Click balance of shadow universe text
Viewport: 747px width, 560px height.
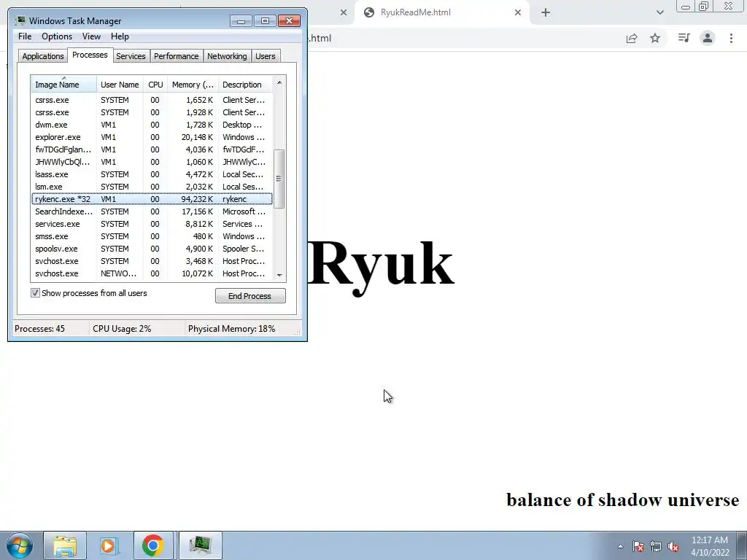(623, 500)
